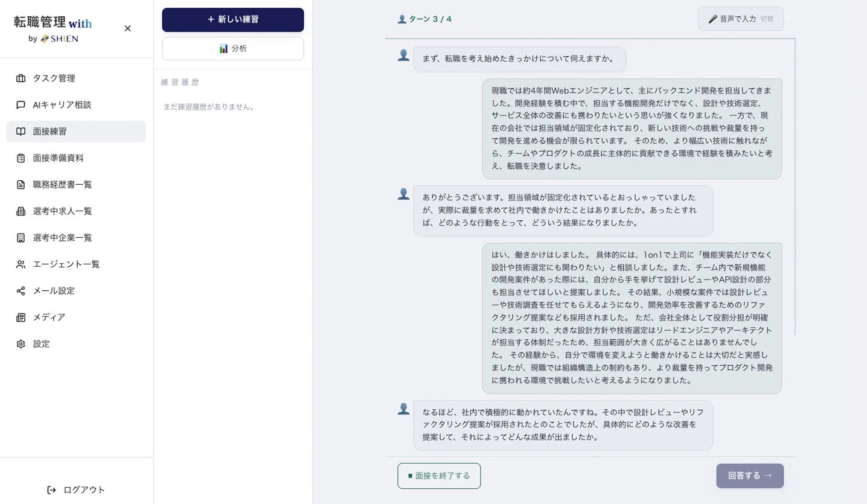Click the logout arrow icon

(52, 490)
